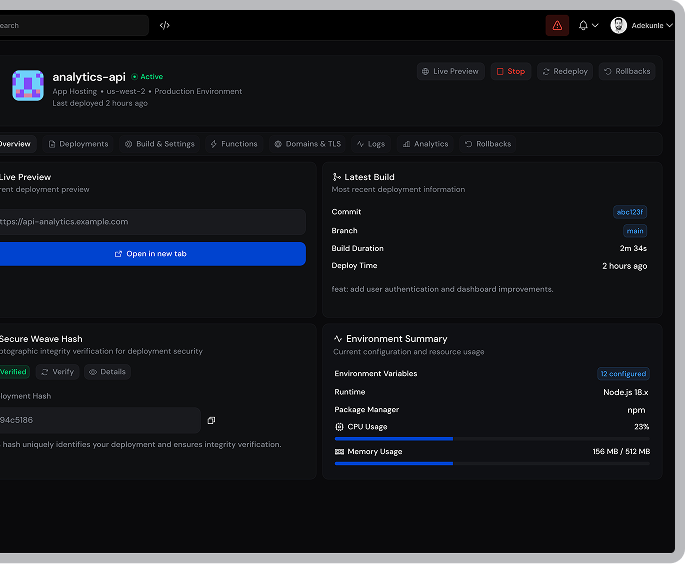The image size is (685, 564).
Task: Click the abc123f commit badge
Action: (630, 212)
